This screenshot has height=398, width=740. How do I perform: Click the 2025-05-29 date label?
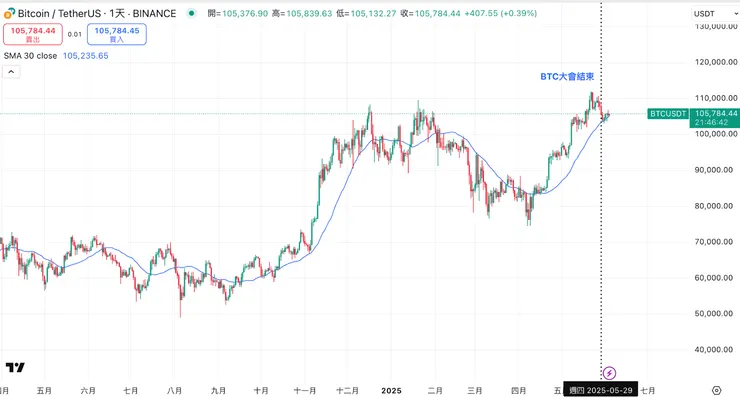point(600,390)
